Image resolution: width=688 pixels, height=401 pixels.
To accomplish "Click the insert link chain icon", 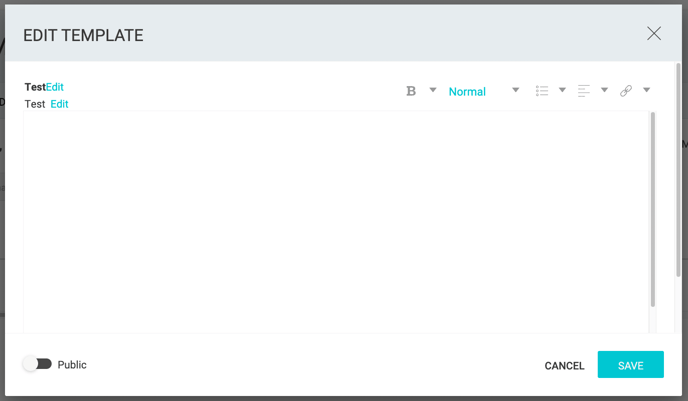I will click(626, 91).
